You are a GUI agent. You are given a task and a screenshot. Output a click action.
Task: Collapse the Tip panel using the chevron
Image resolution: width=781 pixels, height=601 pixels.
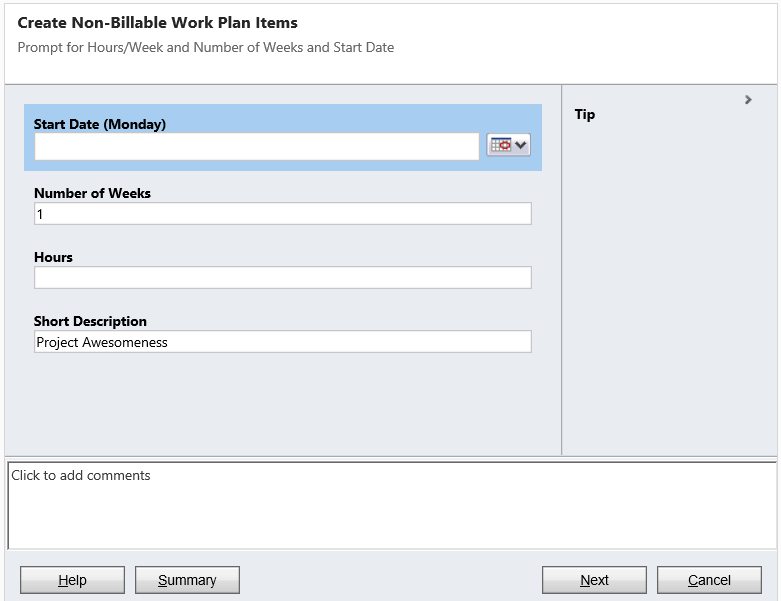coord(748,100)
